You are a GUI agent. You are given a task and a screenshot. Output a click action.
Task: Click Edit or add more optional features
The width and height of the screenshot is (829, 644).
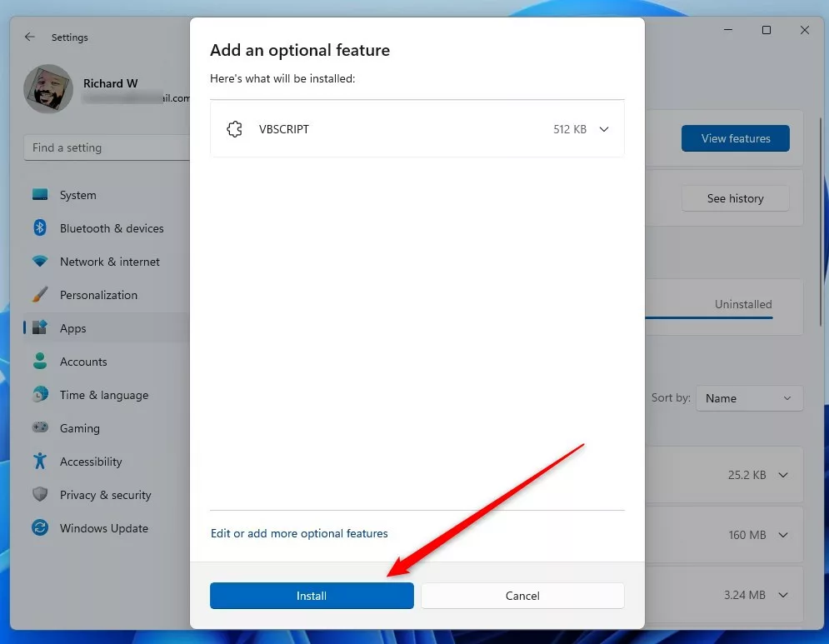(299, 533)
